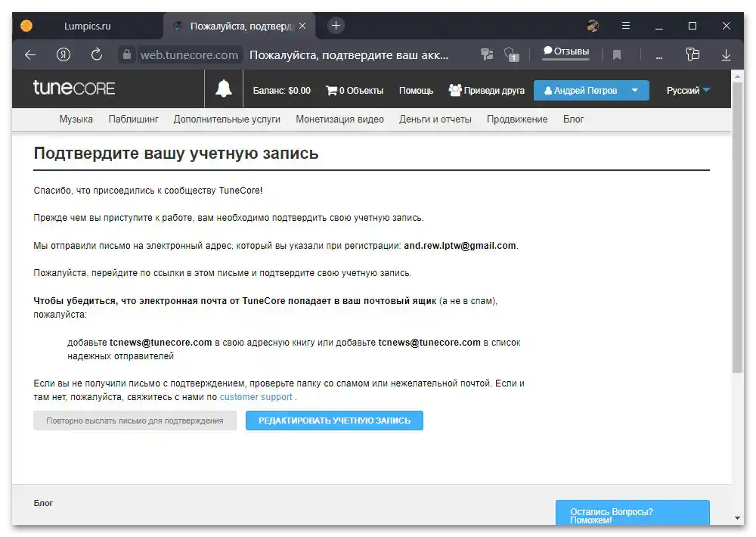Open the Паблишинг menu
Viewport: 756px width, 537px height.
coord(134,120)
